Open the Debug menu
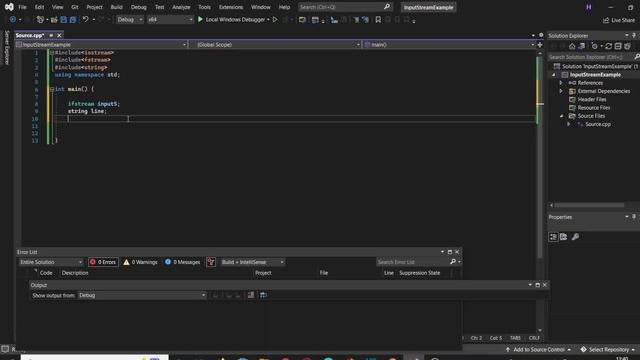The height and width of the screenshot is (360, 640). (x=138, y=7)
